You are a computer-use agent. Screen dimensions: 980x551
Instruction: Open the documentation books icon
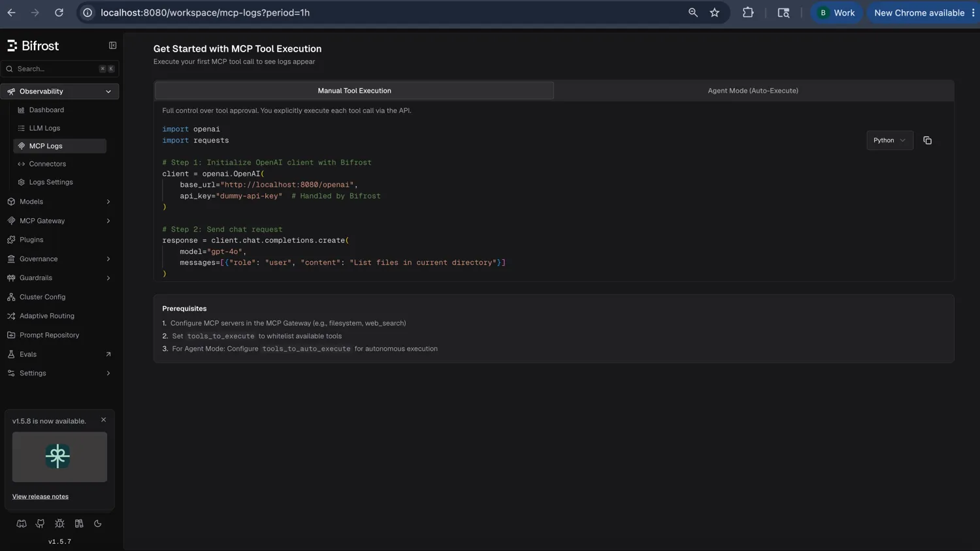79,524
